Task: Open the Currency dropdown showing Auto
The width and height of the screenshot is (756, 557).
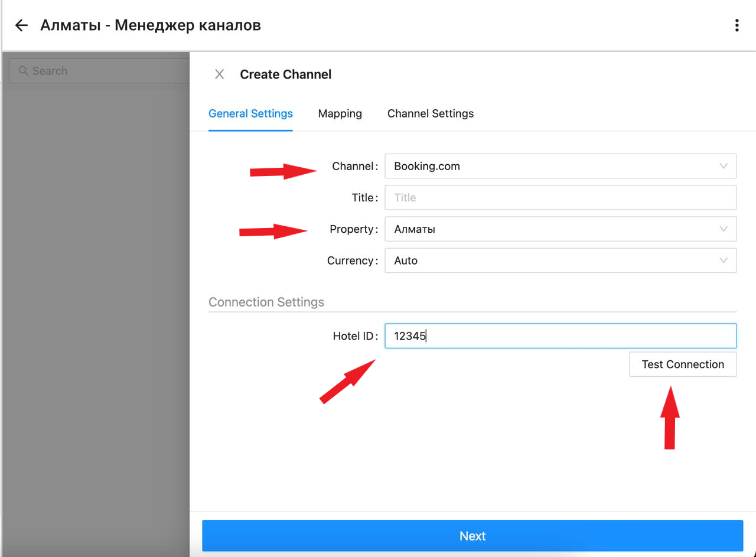Action: point(561,260)
